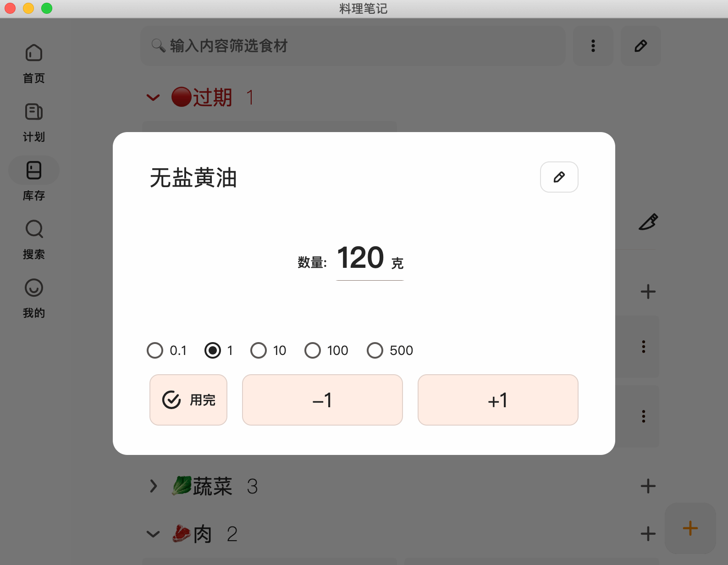
Task: Open the 我的 profile icon in sidebar
Action: pyautogui.click(x=34, y=299)
